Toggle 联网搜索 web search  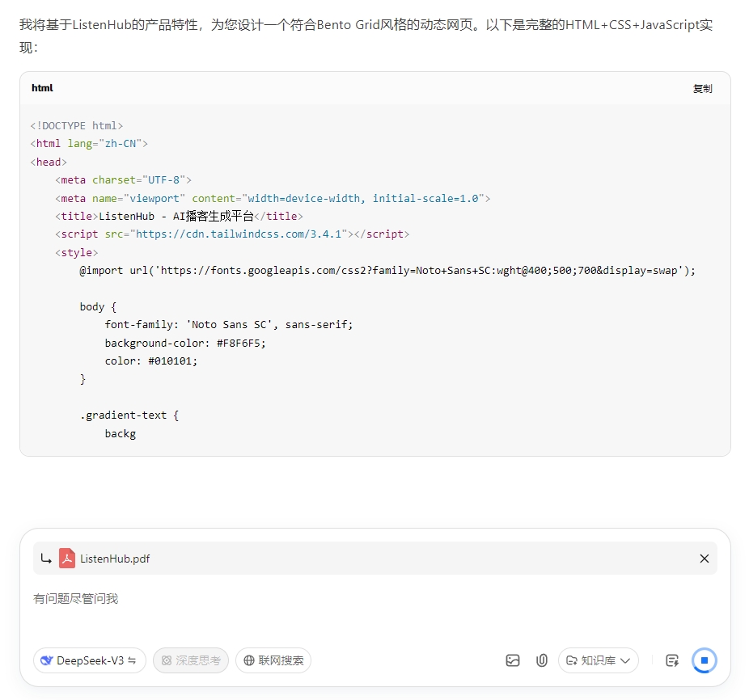[273, 660]
